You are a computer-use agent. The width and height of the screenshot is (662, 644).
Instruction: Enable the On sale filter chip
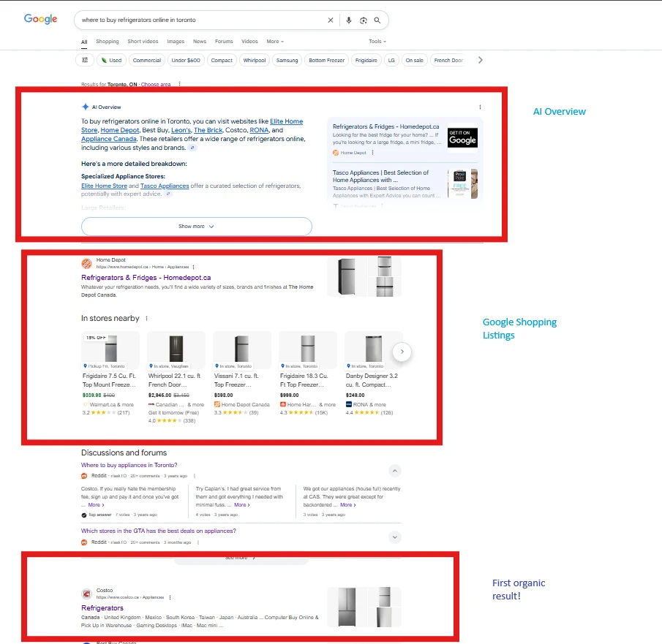tap(414, 60)
